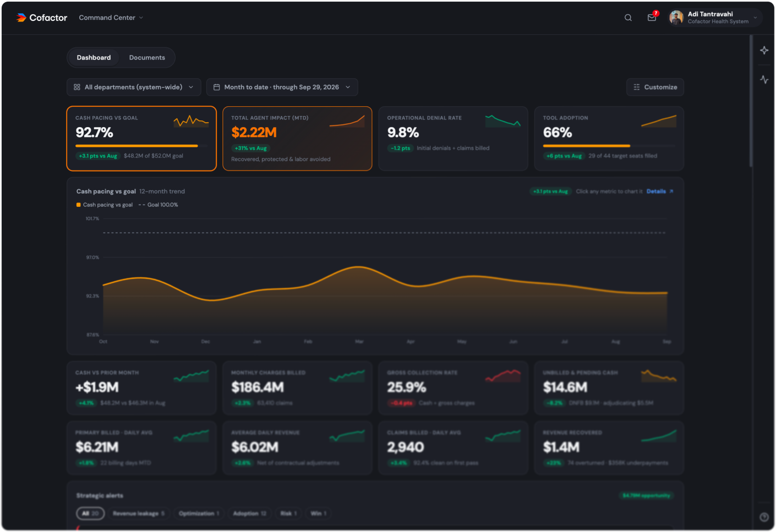Open the All departments (system-wide) dropdown

point(133,87)
